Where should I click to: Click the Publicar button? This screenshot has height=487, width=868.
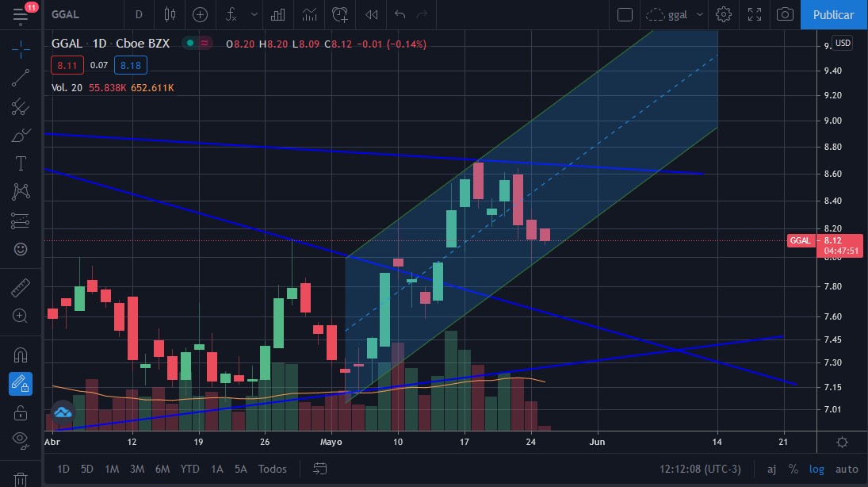point(834,15)
